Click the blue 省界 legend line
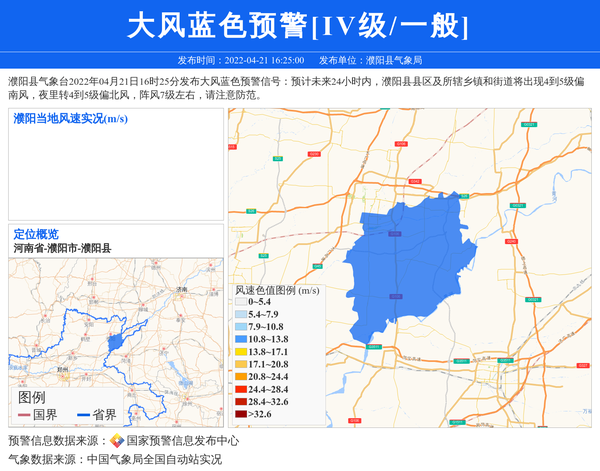The height and width of the screenshot is (471, 600). (83, 415)
